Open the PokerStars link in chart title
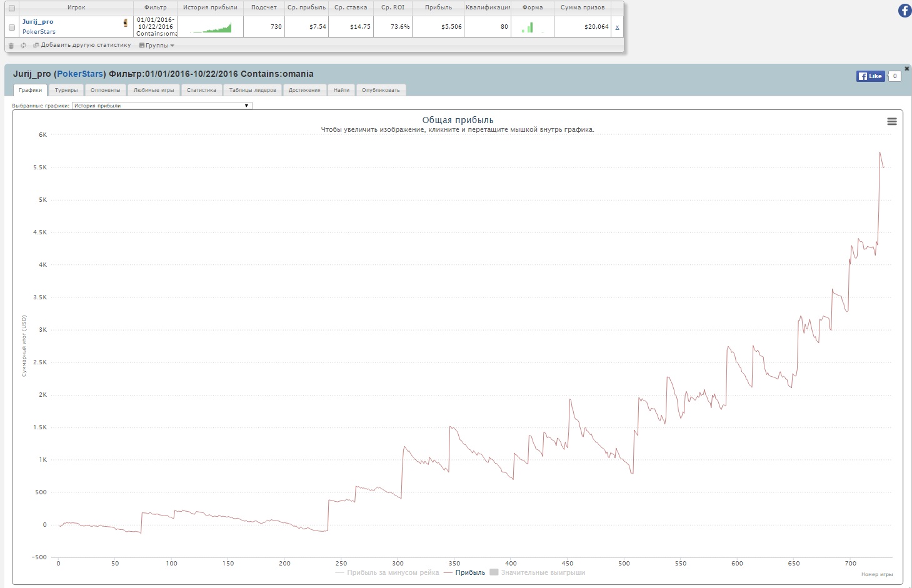Image resolution: width=912 pixels, height=588 pixels. [x=79, y=74]
